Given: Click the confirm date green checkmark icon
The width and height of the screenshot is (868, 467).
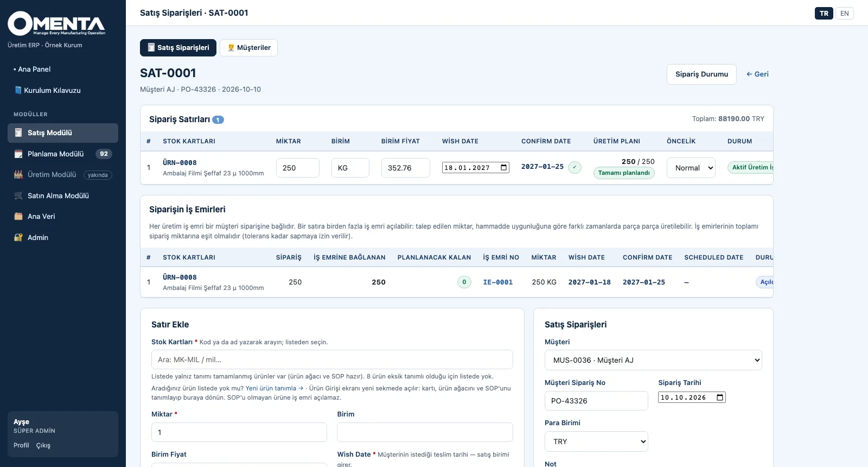Looking at the screenshot, I should click(x=575, y=167).
